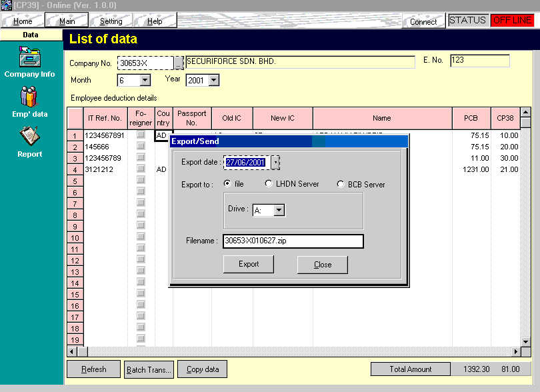Open the Drive selection dropdown
This screenshot has height=392, width=540.
279,210
